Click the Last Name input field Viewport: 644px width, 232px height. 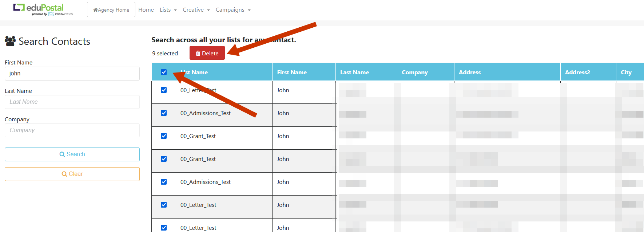tap(72, 102)
